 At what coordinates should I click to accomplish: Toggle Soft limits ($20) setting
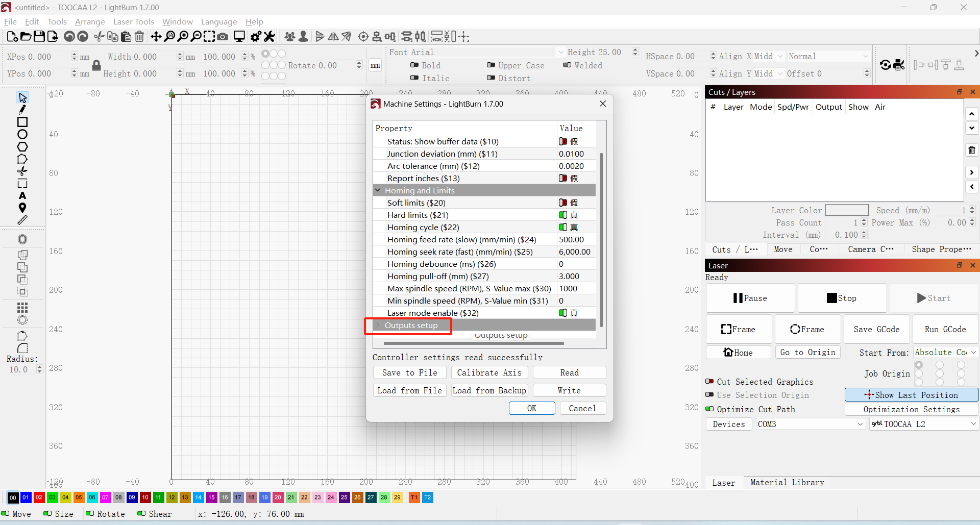[x=563, y=203]
